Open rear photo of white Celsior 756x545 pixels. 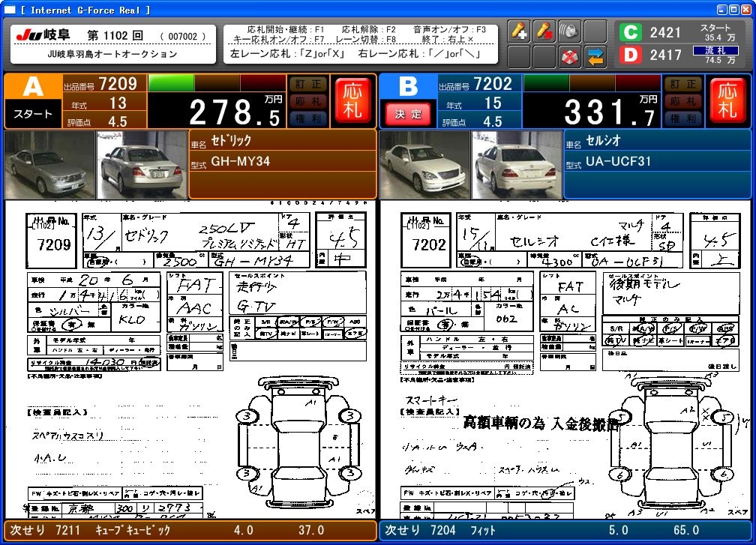point(517,165)
